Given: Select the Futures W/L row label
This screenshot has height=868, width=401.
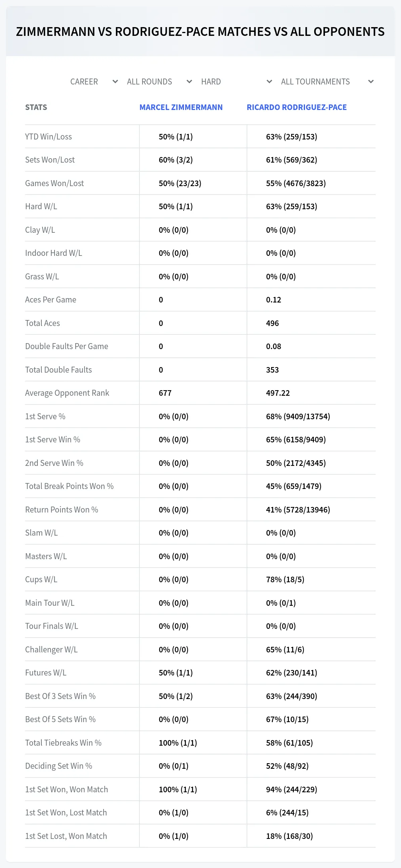Looking at the screenshot, I should point(46,673).
